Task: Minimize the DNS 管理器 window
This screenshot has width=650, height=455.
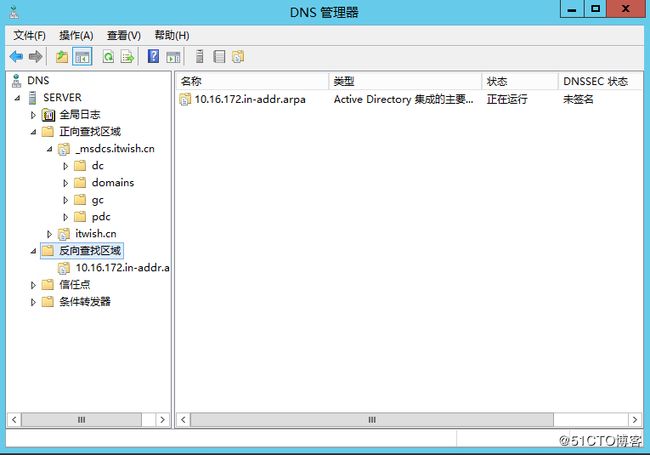Action: pos(572,9)
